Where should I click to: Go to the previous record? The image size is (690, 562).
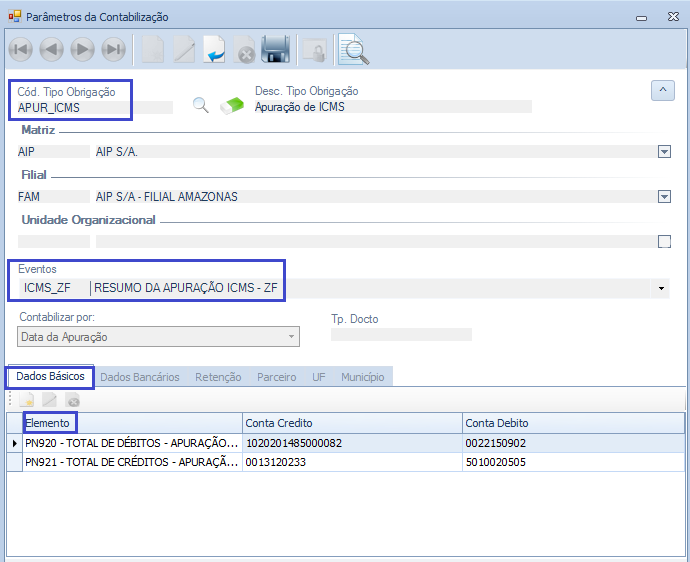51,49
